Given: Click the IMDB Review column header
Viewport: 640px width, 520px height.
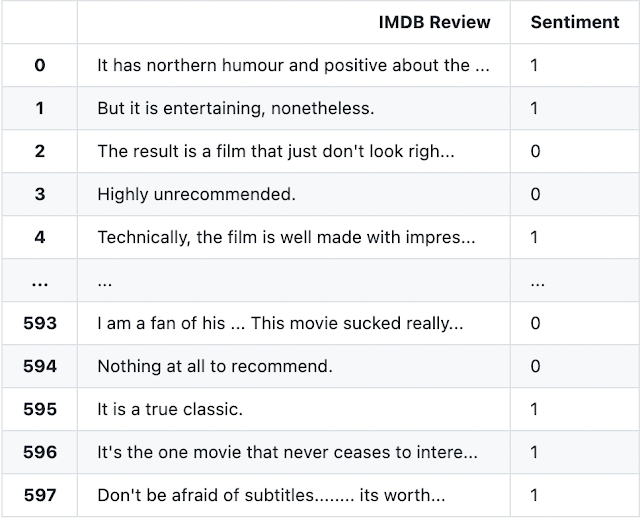Looking at the screenshot, I should click(x=434, y=22).
